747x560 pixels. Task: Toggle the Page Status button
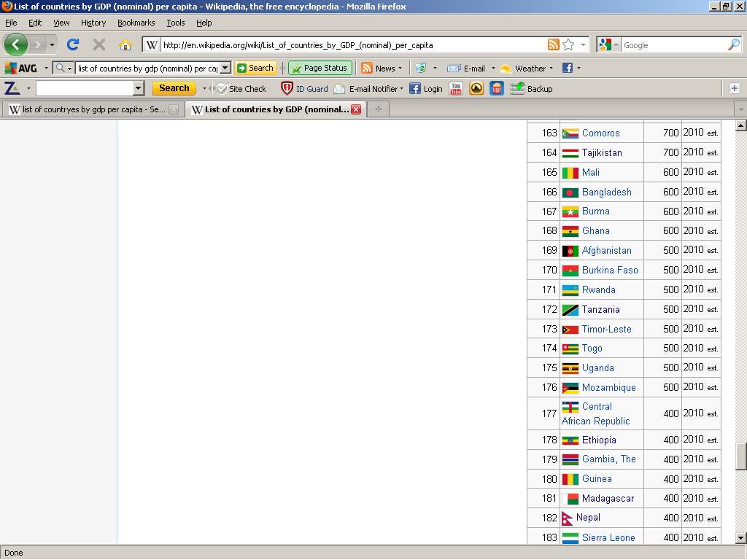coord(320,68)
